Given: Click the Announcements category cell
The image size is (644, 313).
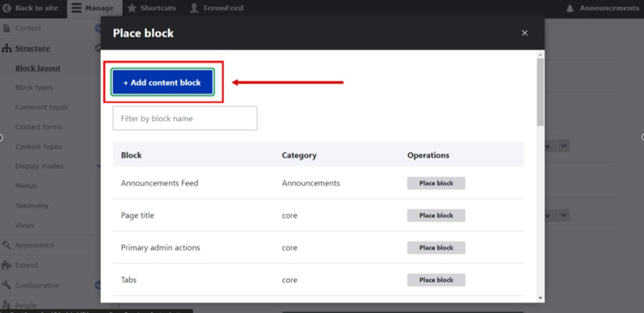Looking at the screenshot, I should (310, 183).
